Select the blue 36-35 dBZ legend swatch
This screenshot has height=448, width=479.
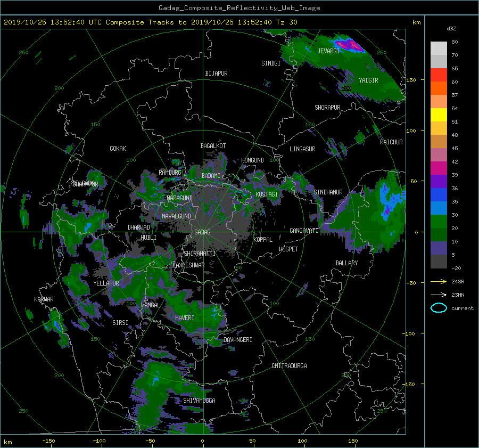[439, 194]
